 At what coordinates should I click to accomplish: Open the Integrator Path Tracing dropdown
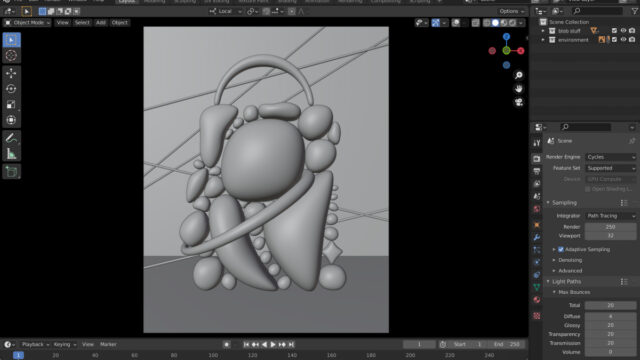611,216
